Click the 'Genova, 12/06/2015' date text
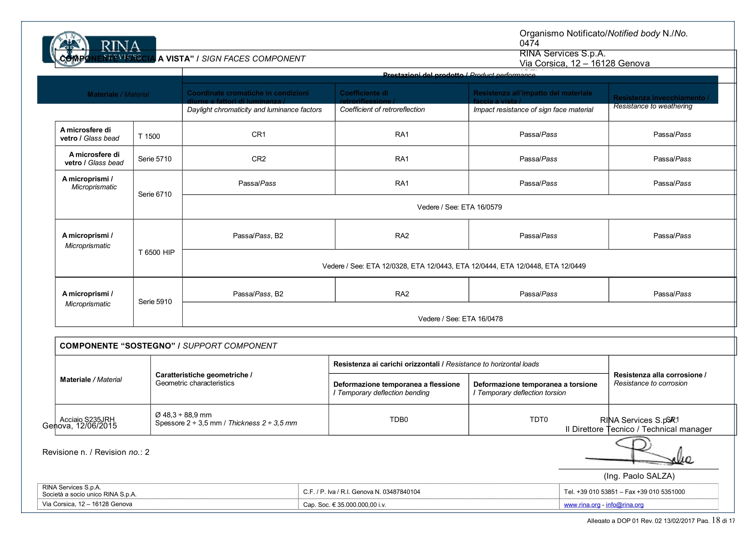The height and width of the screenshot is (534, 756). pyautogui.click(x=80, y=426)
